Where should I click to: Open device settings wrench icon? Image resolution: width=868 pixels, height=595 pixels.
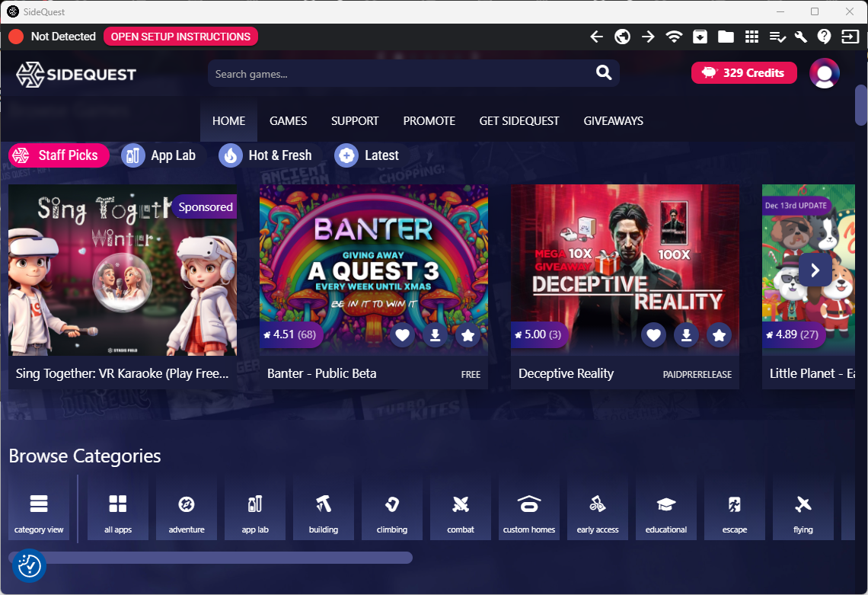coord(800,37)
